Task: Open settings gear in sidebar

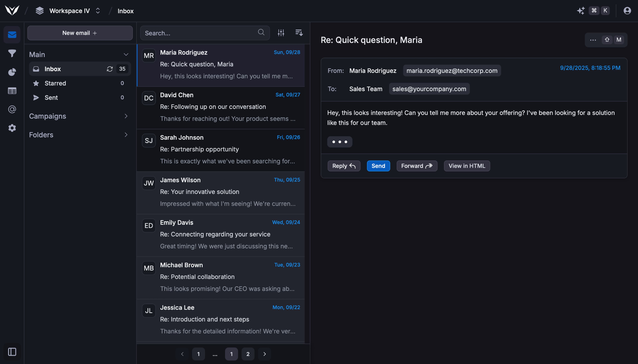Action: tap(12, 128)
